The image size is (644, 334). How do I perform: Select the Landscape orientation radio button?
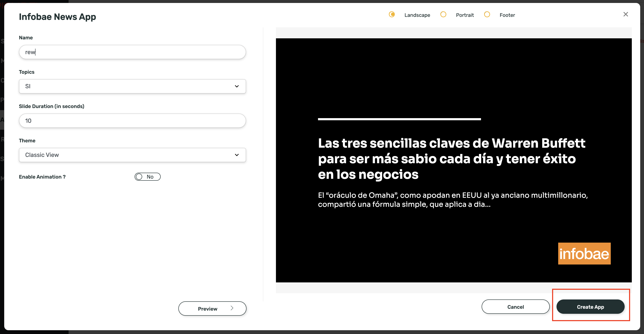392,14
